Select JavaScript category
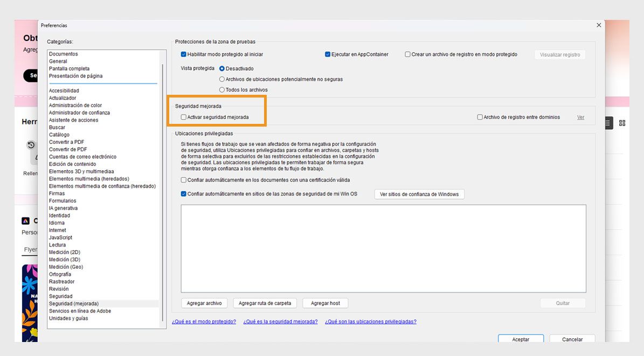 pyautogui.click(x=60, y=238)
